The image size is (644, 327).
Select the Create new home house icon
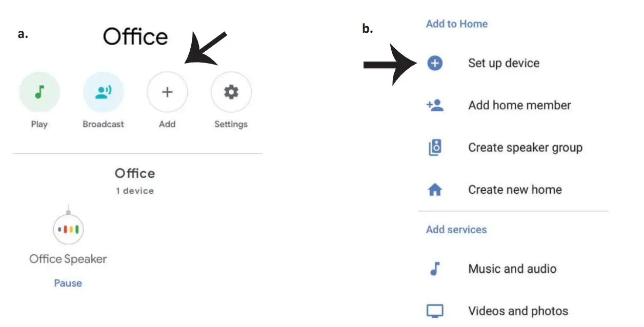[x=434, y=189]
